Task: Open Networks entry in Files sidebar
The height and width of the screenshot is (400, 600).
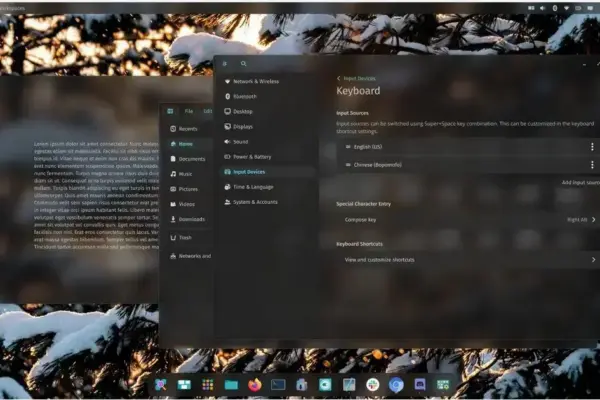Action: 189,256
